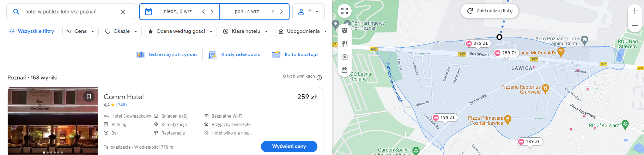Click the Wyświetl ceny button

click(x=289, y=147)
